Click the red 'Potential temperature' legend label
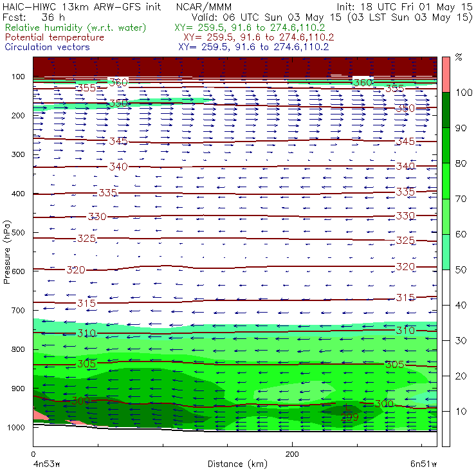 (x=55, y=37)
